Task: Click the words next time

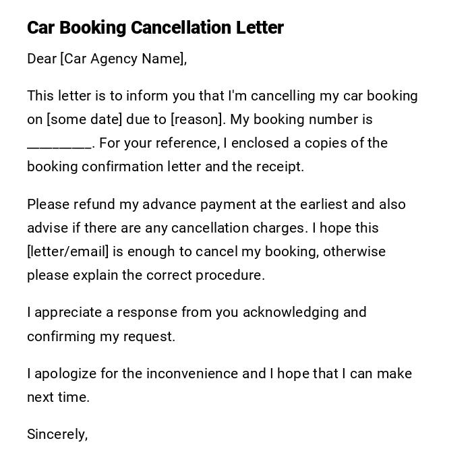Action: click(x=58, y=397)
